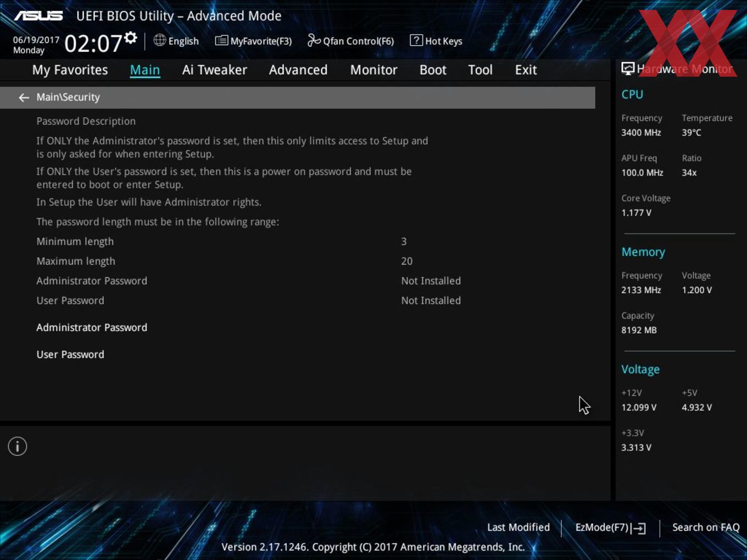Open MyFavorite(F3)
Screen dimensions: 747x560
click(261, 41)
